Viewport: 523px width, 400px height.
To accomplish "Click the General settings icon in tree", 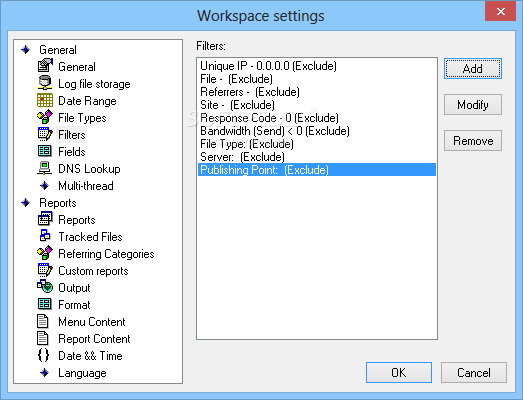I will pyautogui.click(x=45, y=66).
